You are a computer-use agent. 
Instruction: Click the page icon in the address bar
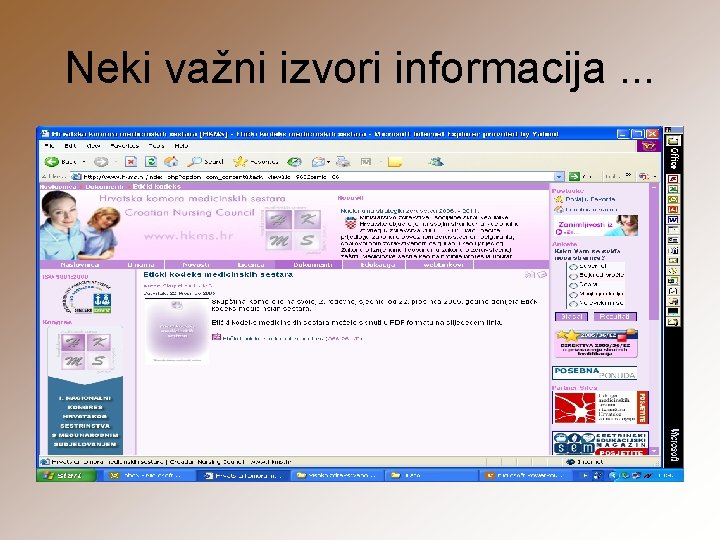pyautogui.click(x=76, y=177)
